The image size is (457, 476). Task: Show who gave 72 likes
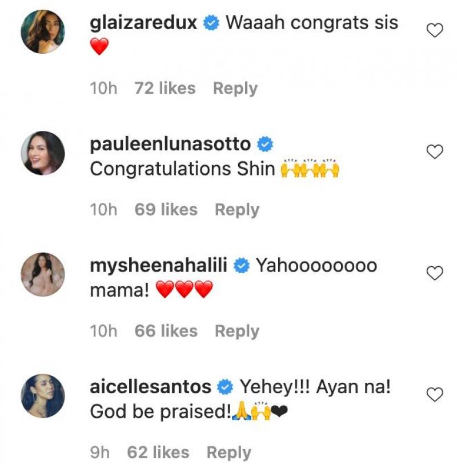coord(165,89)
